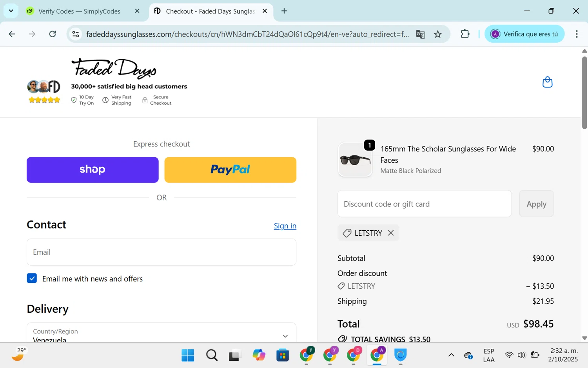Click the page's vertical scrollbar
The image size is (588, 368).
tap(584, 93)
